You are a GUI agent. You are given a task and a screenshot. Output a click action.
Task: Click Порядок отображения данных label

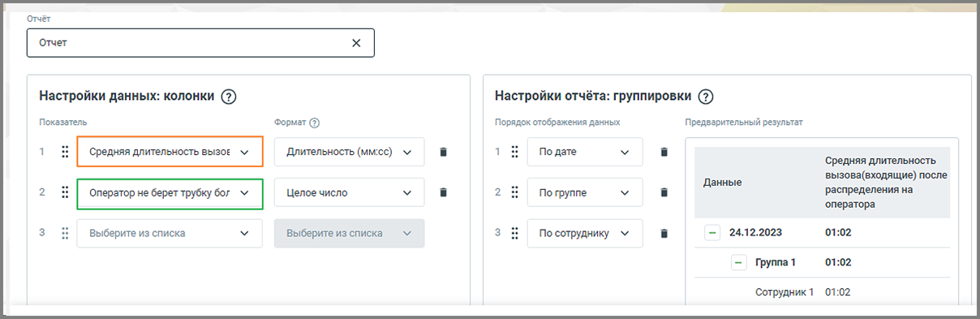(557, 123)
